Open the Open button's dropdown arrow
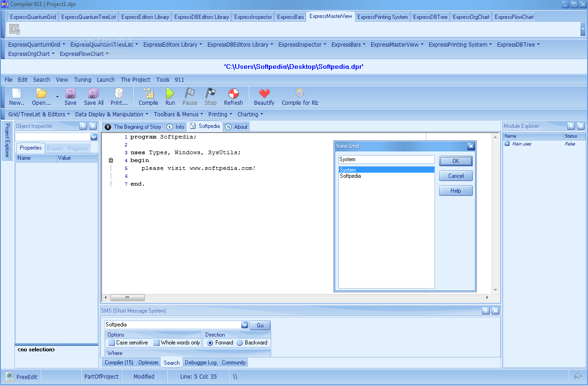588x386 pixels. click(x=58, y=96)
